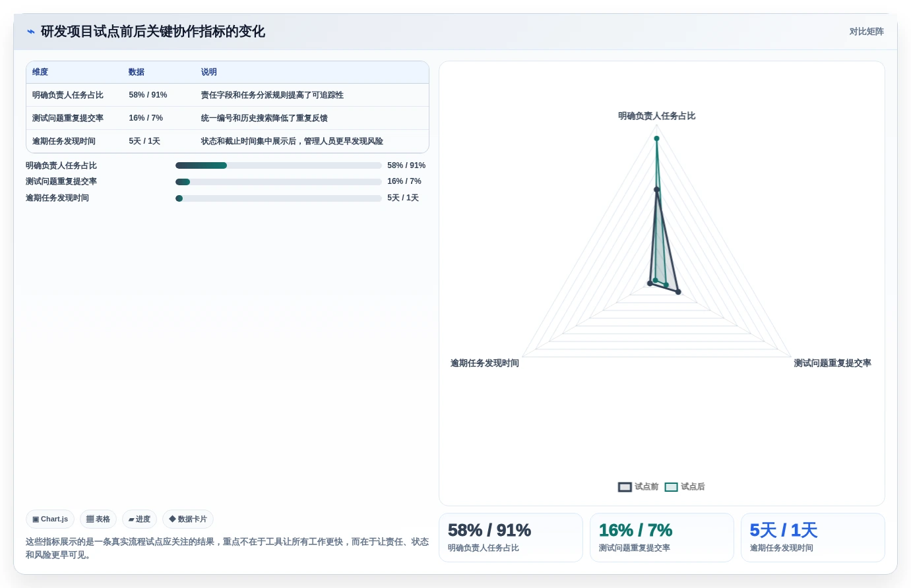Toggle the 试点后 legend series
Screen dimensions: 911x588
coord(685,486)
